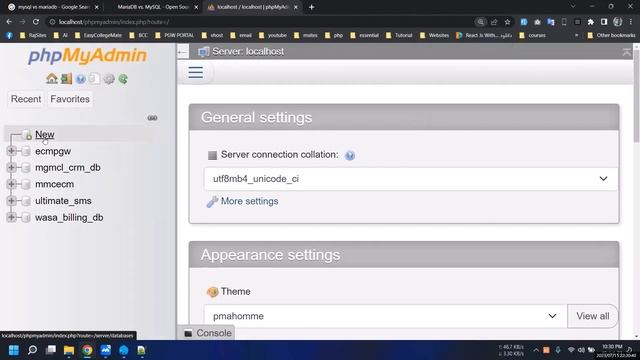Open a new browser tab
Viewport: 640px width, 360px height.
[311, 7]
